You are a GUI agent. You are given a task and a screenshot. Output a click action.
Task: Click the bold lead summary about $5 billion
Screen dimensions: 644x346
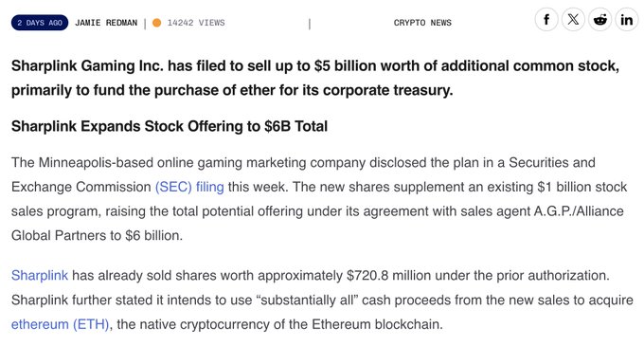[x=315, y=78]
